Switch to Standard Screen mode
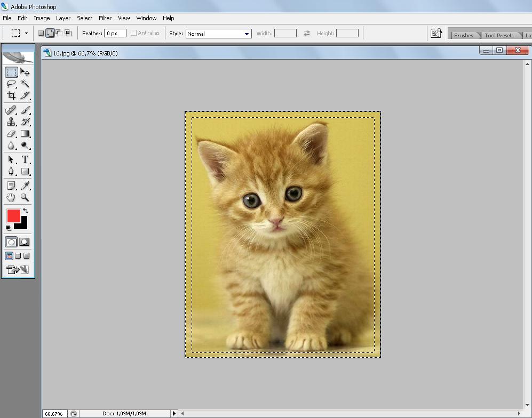Viewport: 532px width, 418px height. pos(9,256)
